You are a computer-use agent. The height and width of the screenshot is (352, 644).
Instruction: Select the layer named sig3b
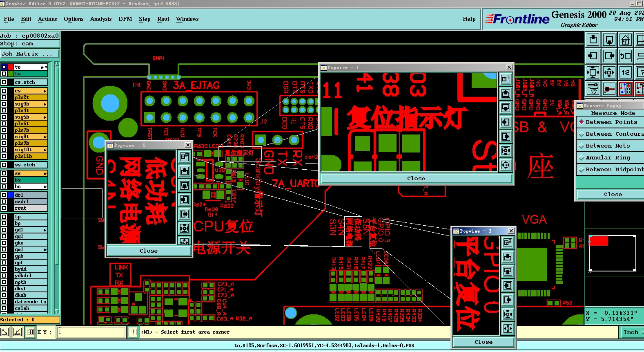[x=31, y=104]
